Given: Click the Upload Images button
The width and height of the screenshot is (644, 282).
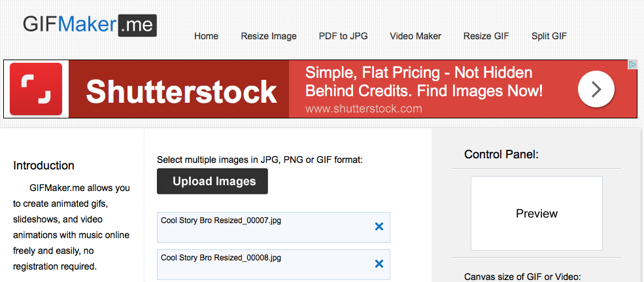Looking at the screenshot, I should [212, 181].
